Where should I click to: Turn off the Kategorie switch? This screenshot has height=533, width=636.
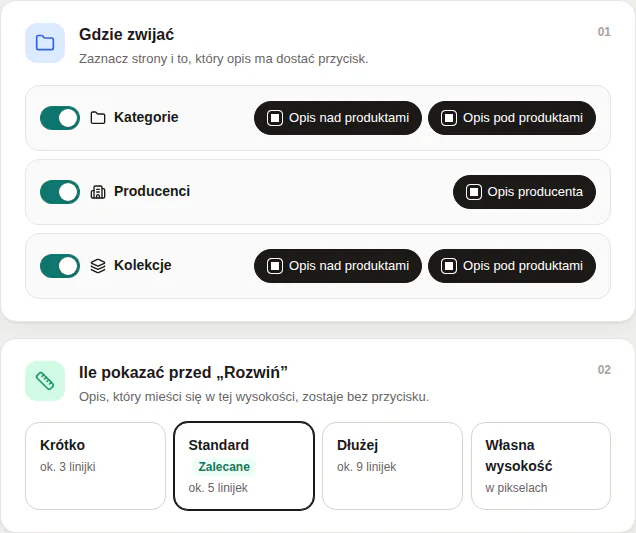point(60,118)
